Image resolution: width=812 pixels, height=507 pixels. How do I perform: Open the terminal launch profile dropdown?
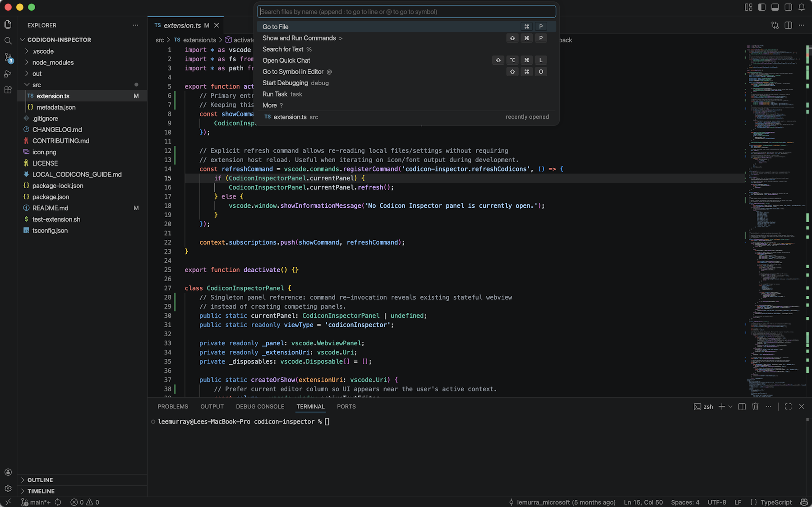730,406
